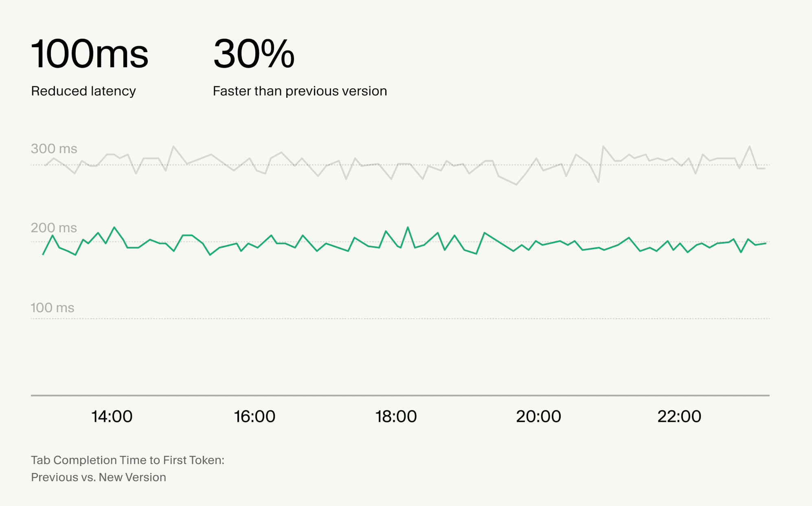Click the 30% headline figure
The width and height of the screenshot is (812, 506).
[254, 54]
